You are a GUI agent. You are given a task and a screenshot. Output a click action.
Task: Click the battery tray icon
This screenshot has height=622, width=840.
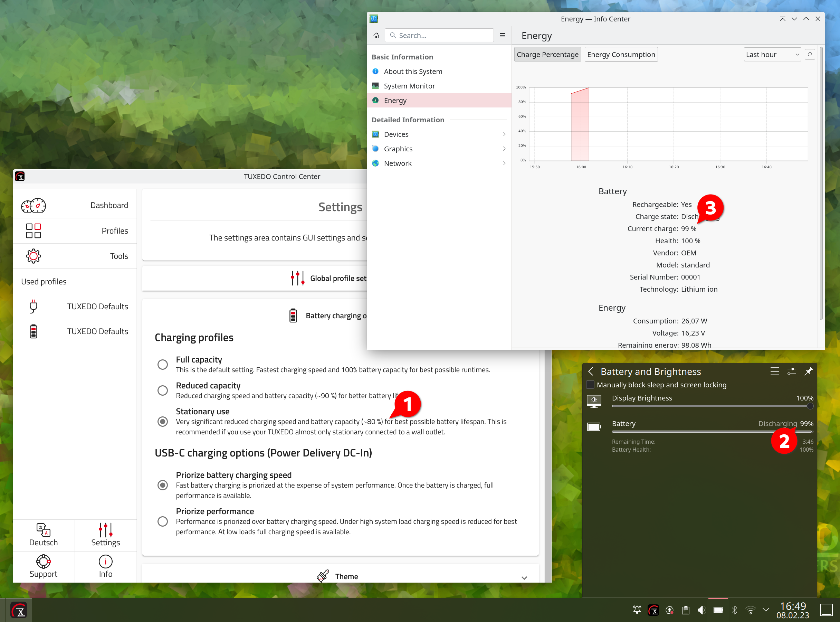(x=718, y=610)
